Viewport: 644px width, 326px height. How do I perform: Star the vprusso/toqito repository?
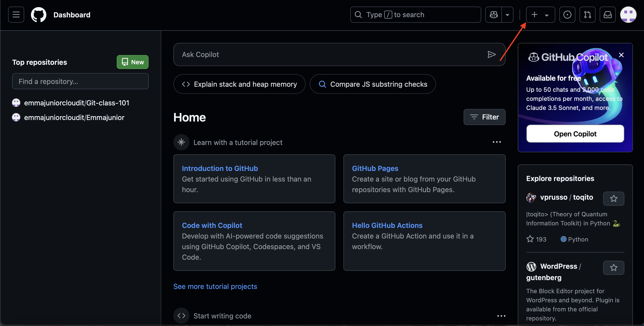tap(614, 198)
